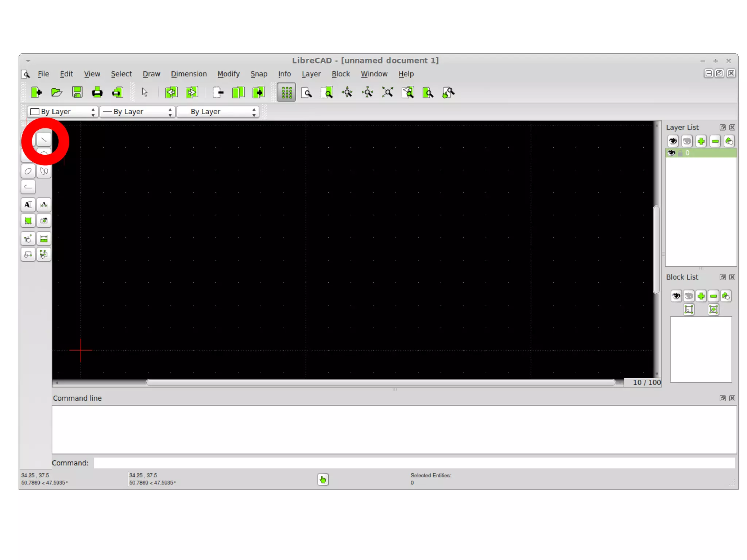747x560 pixels.
Task: Open the Draw menu
Action: coord(151,74)
